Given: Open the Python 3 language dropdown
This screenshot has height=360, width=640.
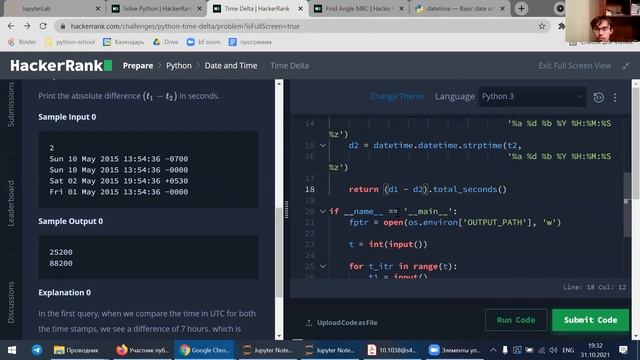Looking at the screenshot, I should point(532,96).
